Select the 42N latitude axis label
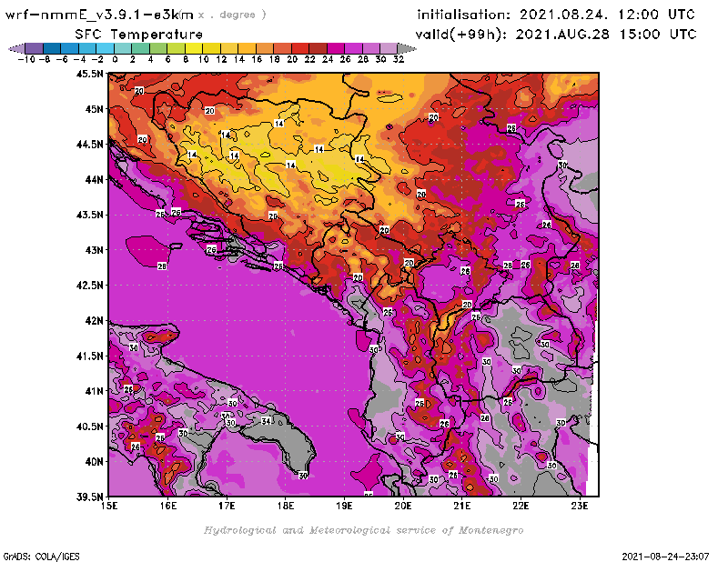The image size is (728, 562). click(x=95, y=321)
